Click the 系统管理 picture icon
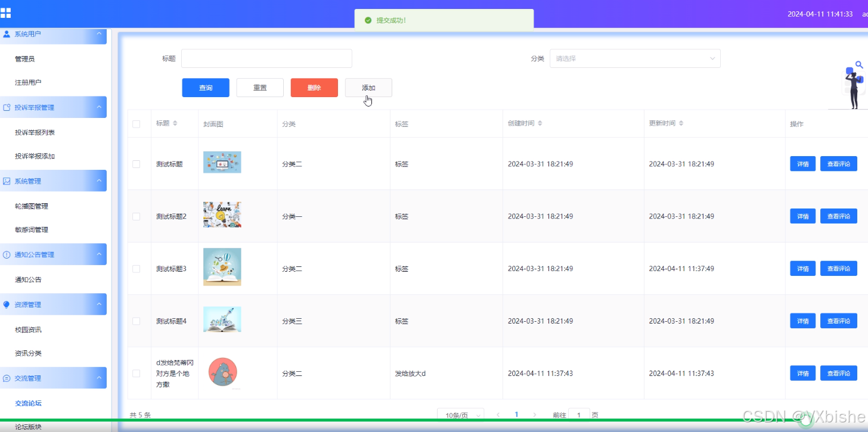 pyautogui.click(x=7, y=181)
